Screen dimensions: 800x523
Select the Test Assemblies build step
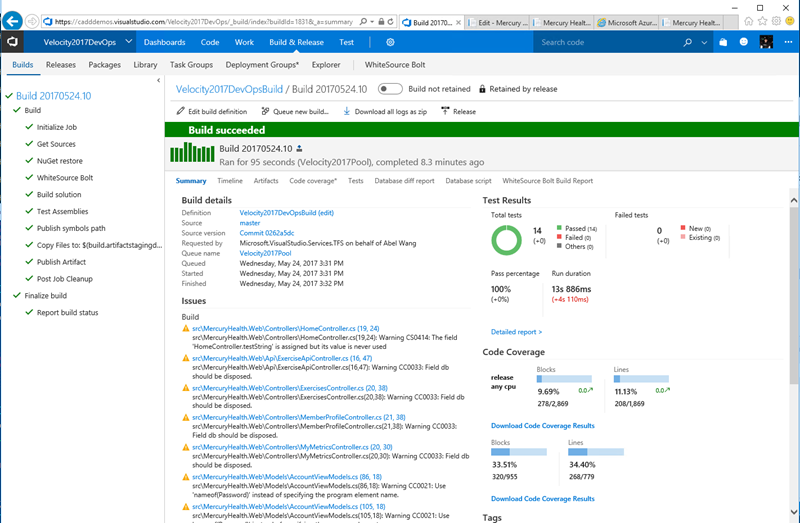click(x=62, y=211)
